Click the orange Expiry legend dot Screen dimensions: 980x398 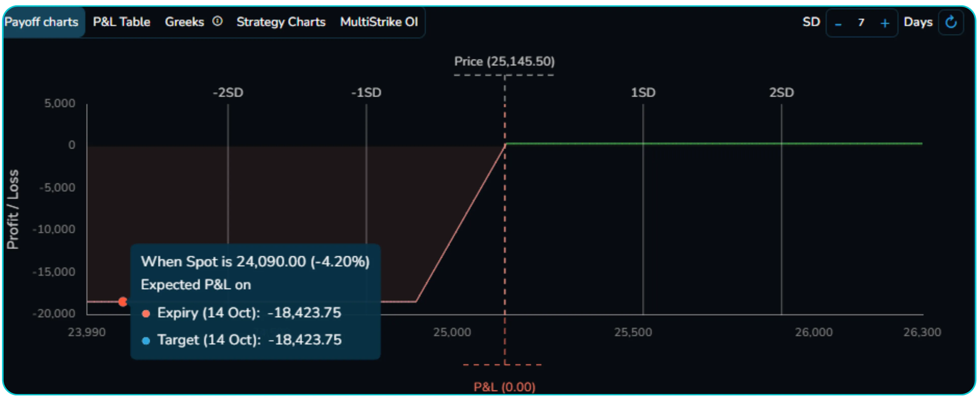coord(146,313)
